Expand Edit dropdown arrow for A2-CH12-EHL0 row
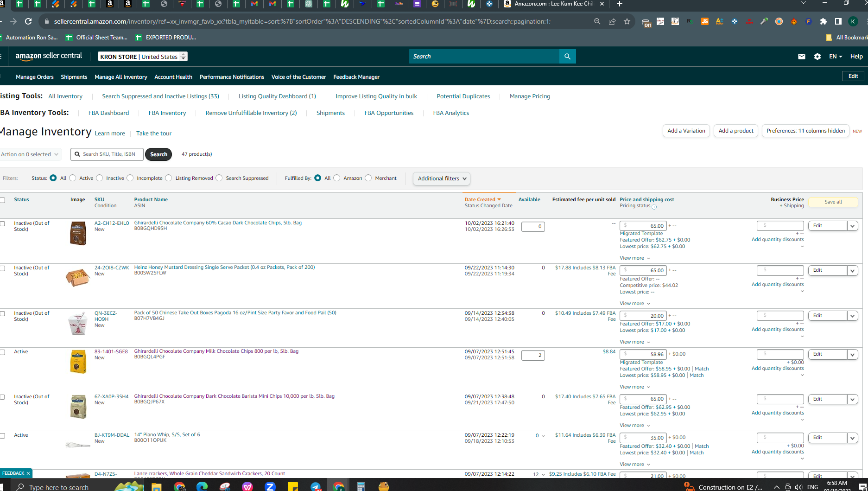Image resolution: width=868 pixels, height=491 pixels. point(853,226)
